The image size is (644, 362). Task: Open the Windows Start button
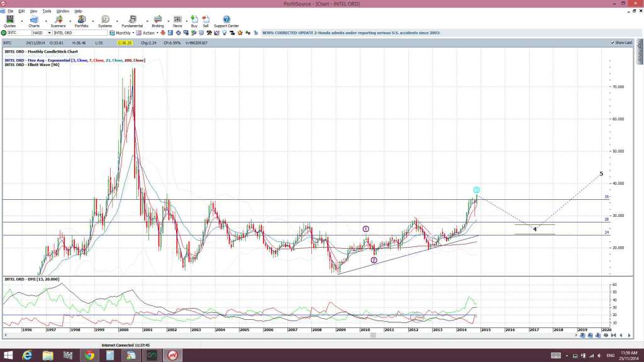pyautogui.click(x=8, y=356)
